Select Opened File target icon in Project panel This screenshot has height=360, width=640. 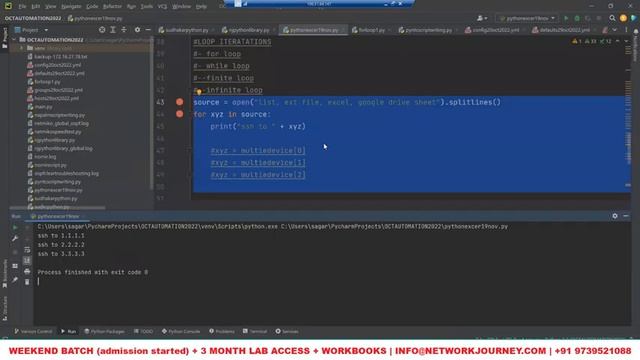[x=102, y=30]
